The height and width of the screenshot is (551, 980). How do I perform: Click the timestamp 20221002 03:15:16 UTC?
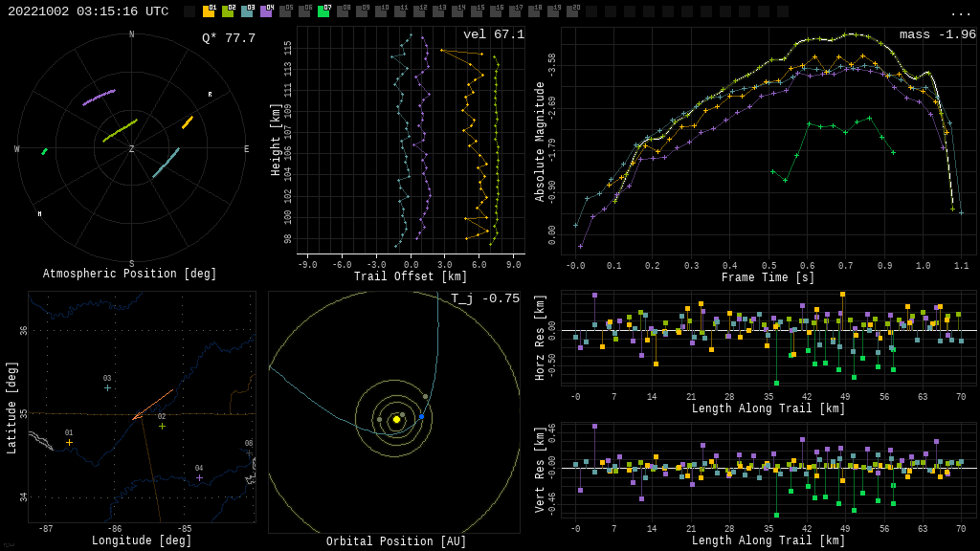[x=88, y=11]
